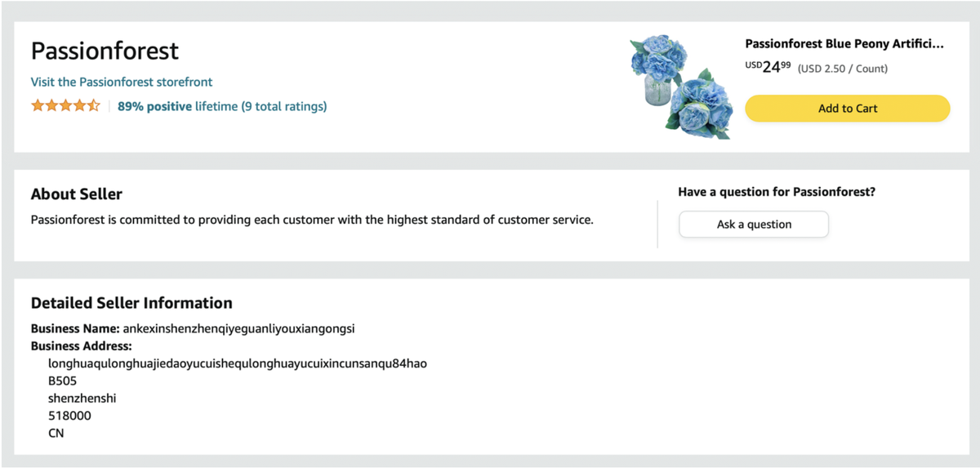
Task: Click the B505 address line
Action: click(62, 381)
